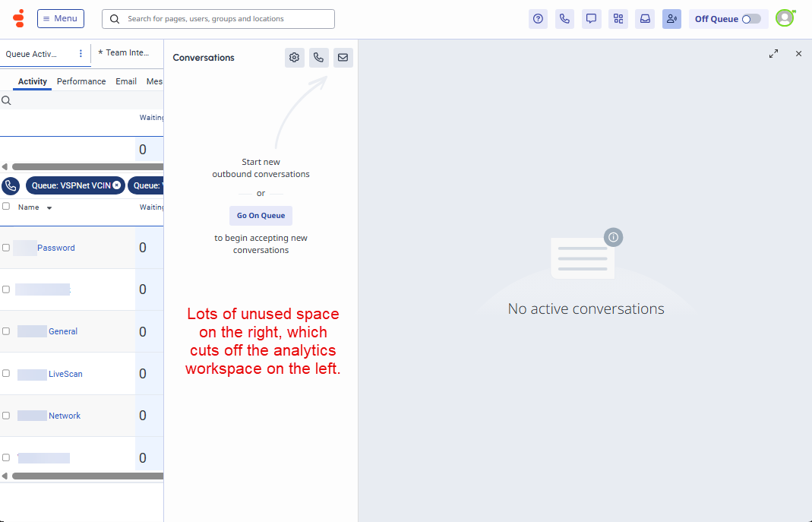Open the Inbox tray icon in header
The image size is (812, 522).
tap(645, 19)
